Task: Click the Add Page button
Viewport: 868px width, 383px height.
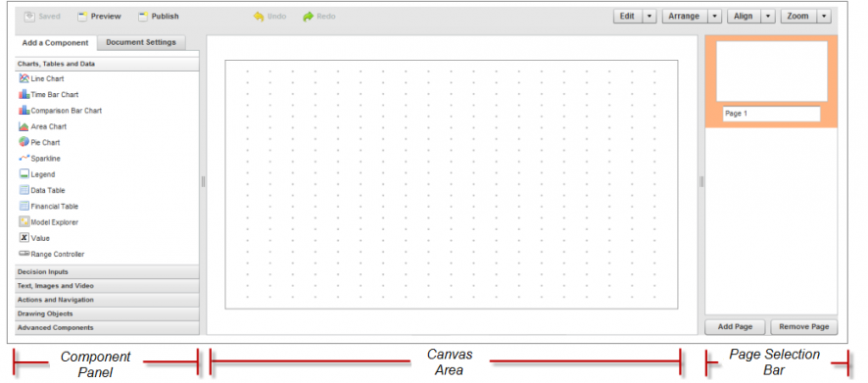Action: pyautogui.click(x=735, y=327)
